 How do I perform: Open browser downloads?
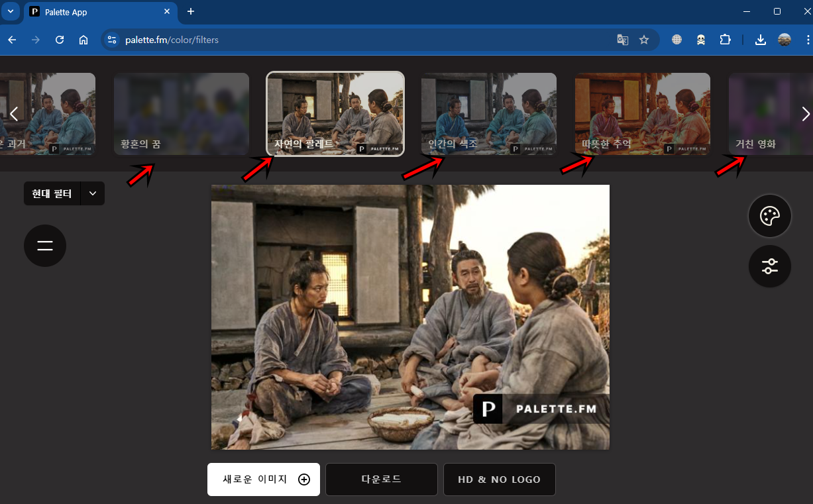(x=761, y=40)
